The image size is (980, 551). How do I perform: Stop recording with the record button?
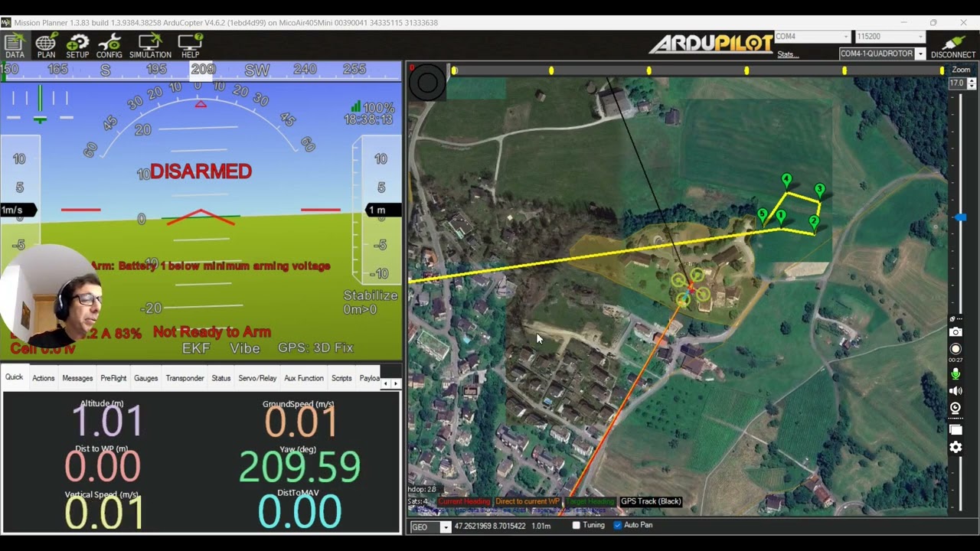[x=955, y=349]
